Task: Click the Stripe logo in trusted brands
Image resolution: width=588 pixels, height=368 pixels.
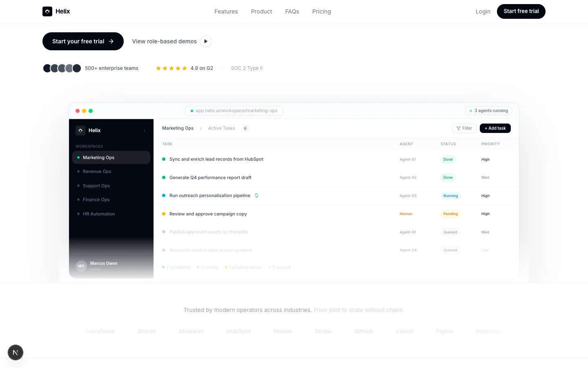Action: (x=323, y=331)
